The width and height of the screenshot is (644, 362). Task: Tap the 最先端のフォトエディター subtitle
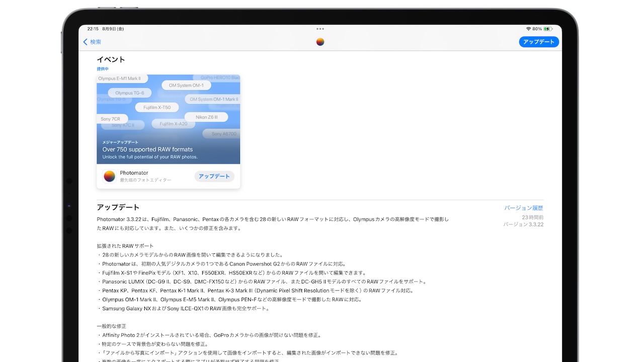[145, 180]
